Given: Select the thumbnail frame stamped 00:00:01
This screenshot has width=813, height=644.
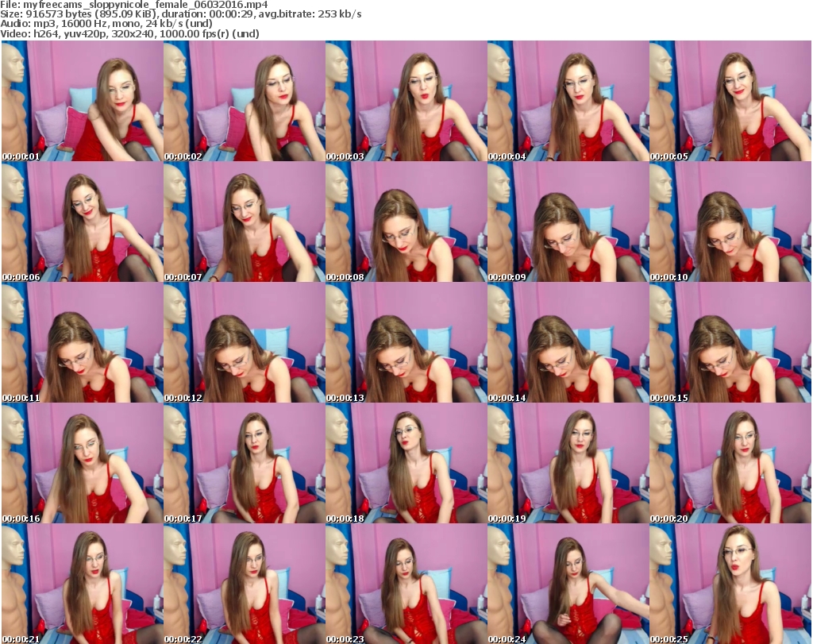Looking at the screenshot, I should (x=83, y=101).
